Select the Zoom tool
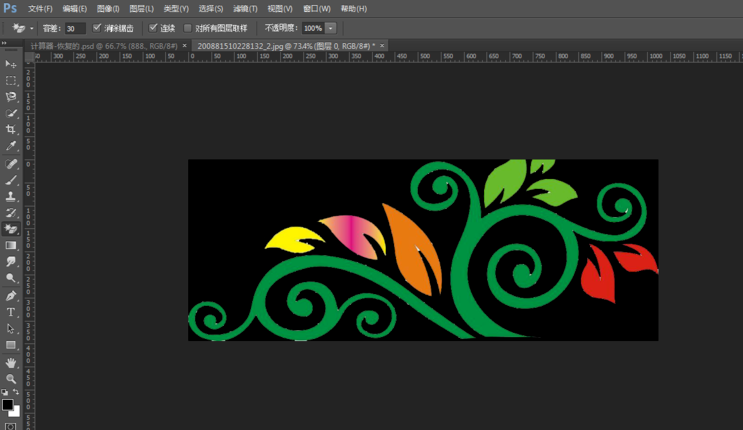743x430 pixels. click(10, 379)
